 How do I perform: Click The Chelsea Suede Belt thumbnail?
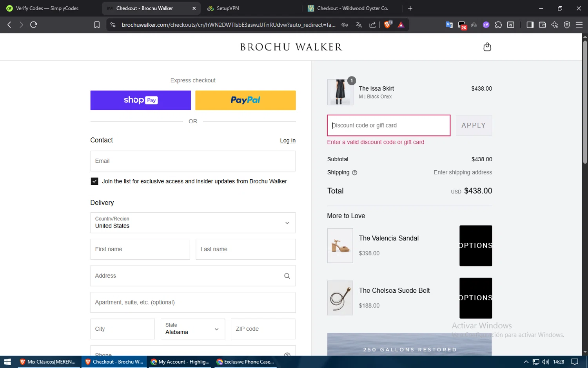pyautogui.click(x=340, y=298)
